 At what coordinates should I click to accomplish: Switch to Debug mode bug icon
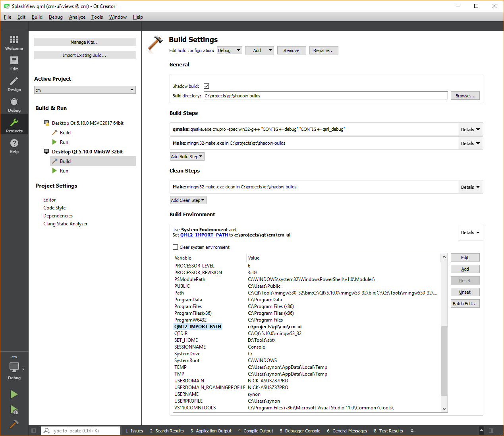tap(14, 104)
